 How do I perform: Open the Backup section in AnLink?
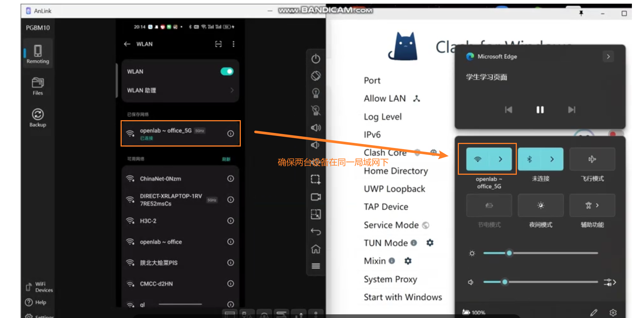click(38, 118)
